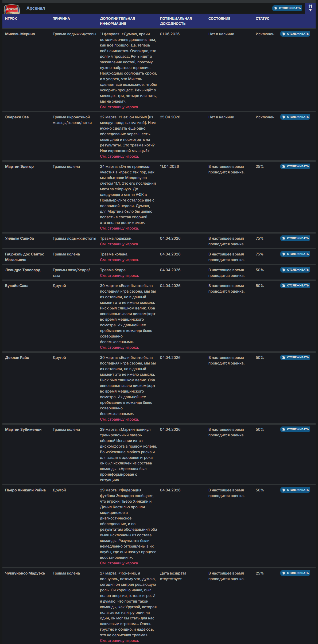Click return date 11.04.2026 for Эдегор
Viewport: 318px width, 644px height.
pyautogui.click(x=169, y=167)
